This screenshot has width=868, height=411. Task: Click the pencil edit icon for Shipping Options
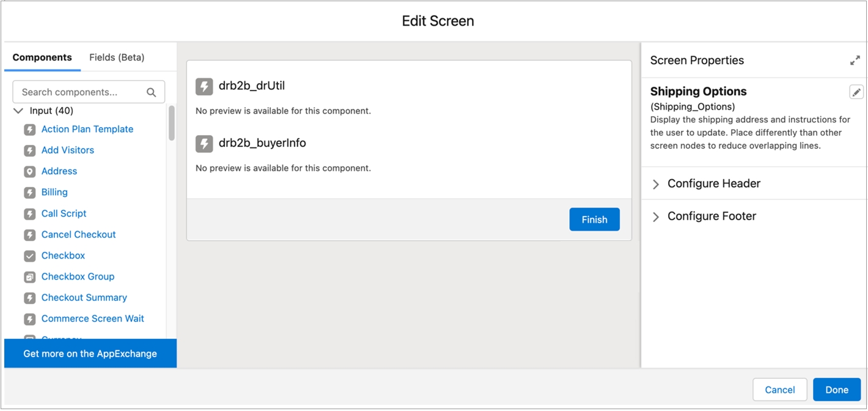tap(856, 92)
